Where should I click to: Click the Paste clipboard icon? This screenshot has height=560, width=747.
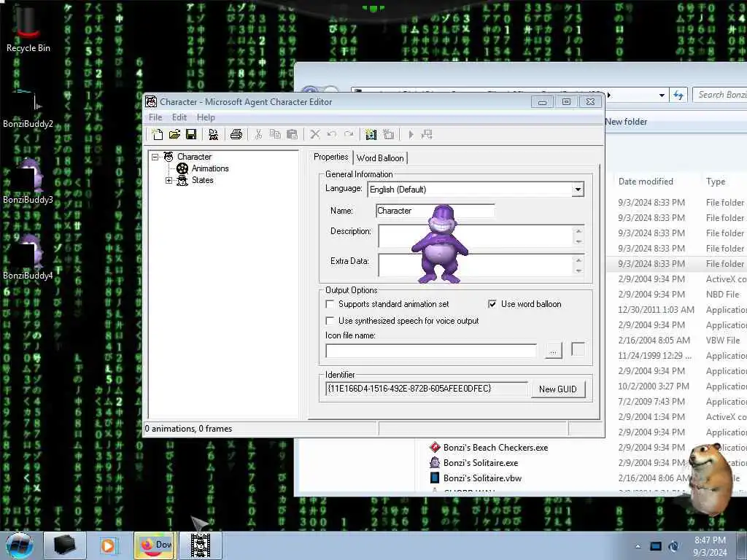(x=292, y=135)
